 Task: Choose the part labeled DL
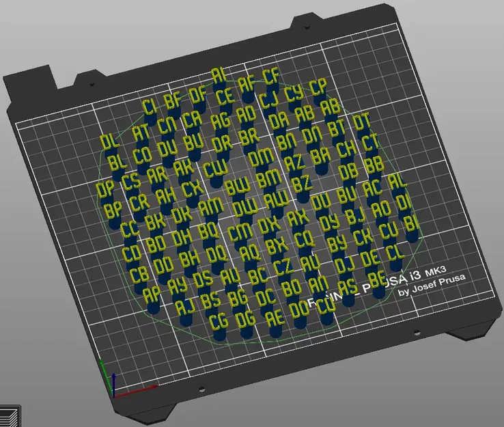click(x=109, y=141)
